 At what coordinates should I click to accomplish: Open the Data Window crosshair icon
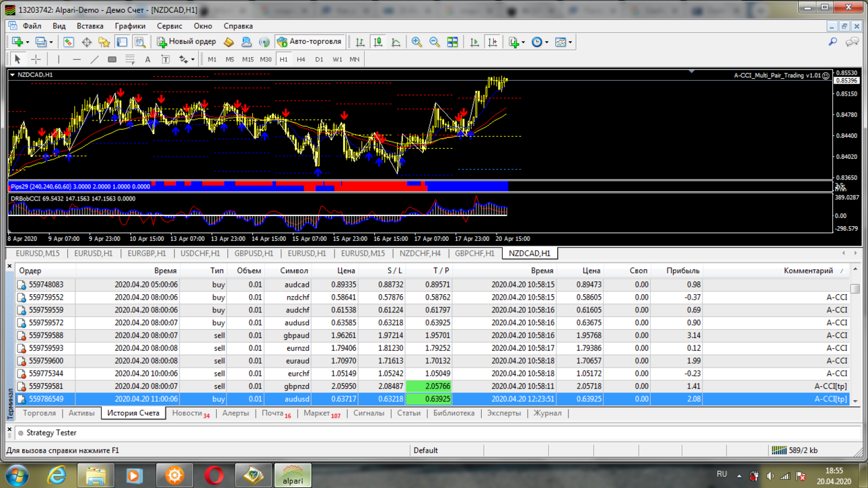click(87, 42)
